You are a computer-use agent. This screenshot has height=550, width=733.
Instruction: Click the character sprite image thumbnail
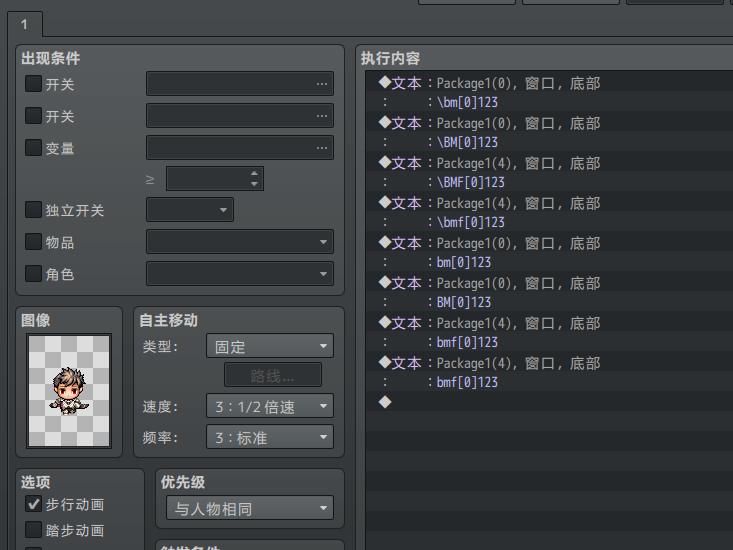pos(69,391)
